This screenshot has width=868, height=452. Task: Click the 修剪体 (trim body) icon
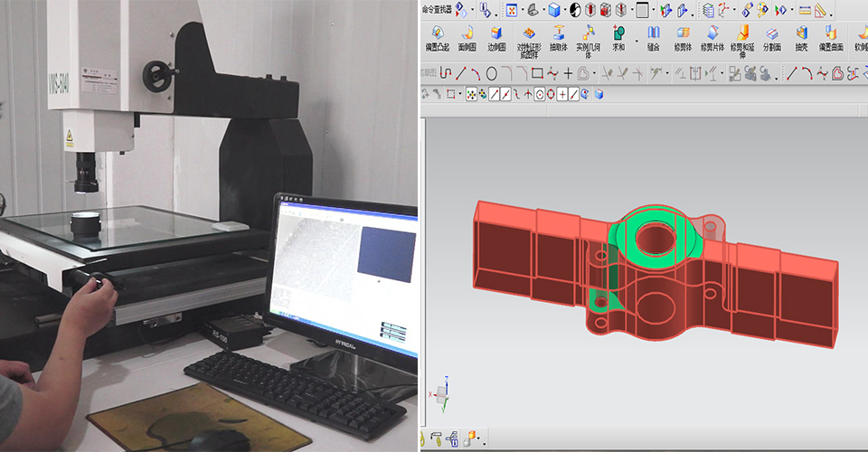[x=683, y=38]
